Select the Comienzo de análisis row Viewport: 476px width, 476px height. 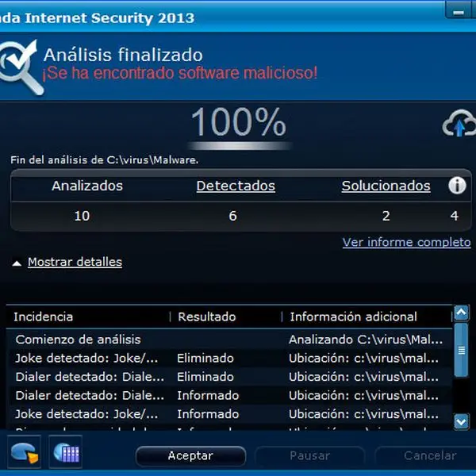pos(229,340)
